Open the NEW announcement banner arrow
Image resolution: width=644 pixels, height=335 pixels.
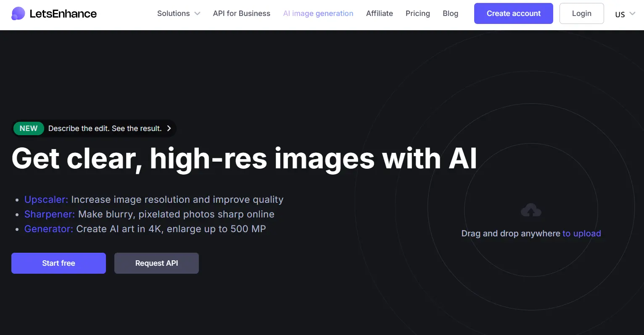click(x=169, y=128)
